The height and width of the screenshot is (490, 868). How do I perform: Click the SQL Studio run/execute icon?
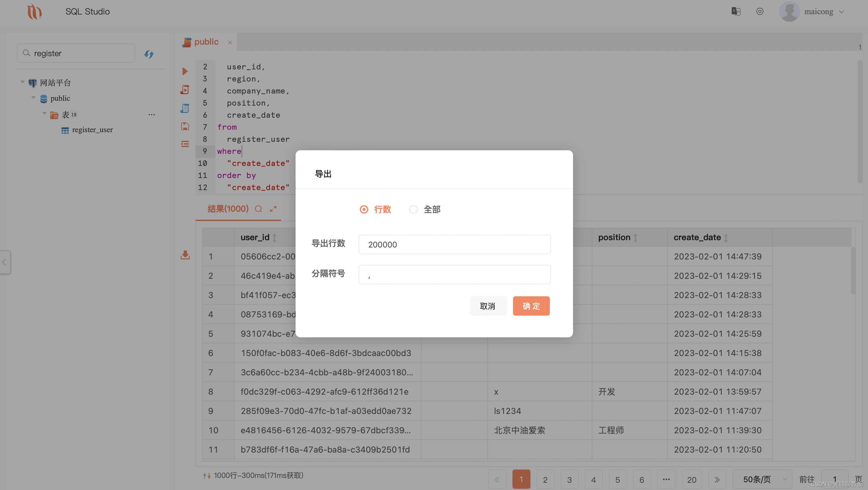(185, 72)
